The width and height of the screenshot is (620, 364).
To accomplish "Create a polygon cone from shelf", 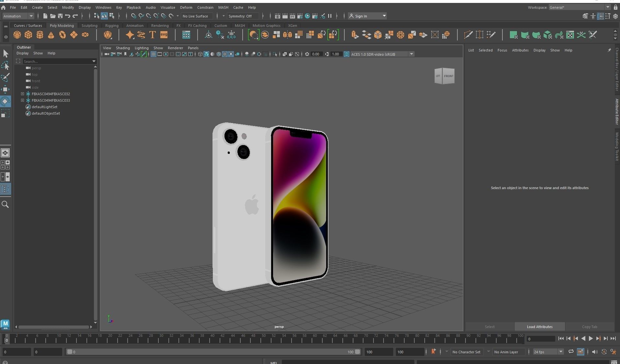I will coord(51,35).
